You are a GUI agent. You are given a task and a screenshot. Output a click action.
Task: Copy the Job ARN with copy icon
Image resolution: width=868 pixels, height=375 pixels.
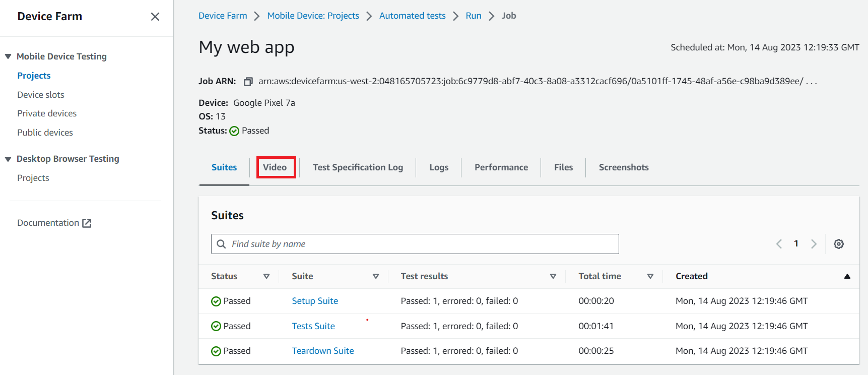tap(248, 82)
